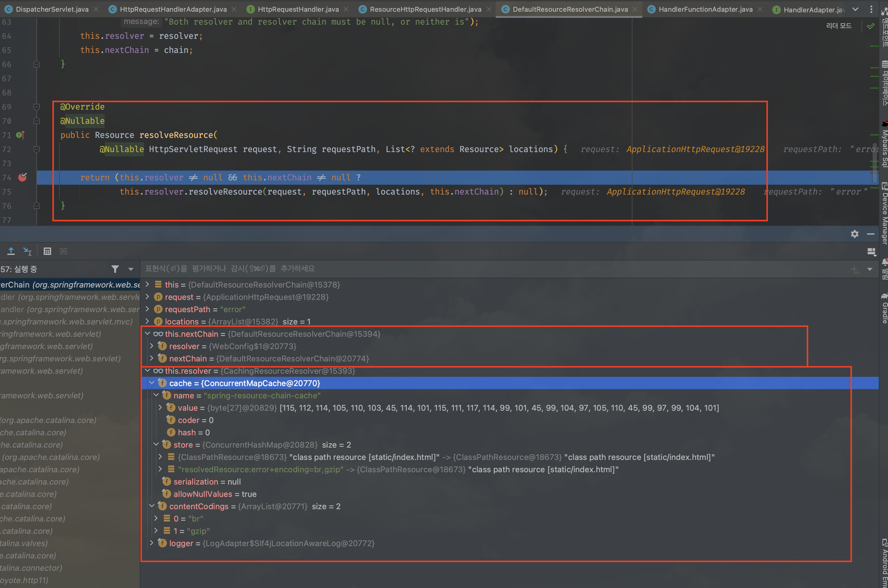Select the top stack frame ending in erChain
Screen dimensions: 888x588
tap(70, 285)
